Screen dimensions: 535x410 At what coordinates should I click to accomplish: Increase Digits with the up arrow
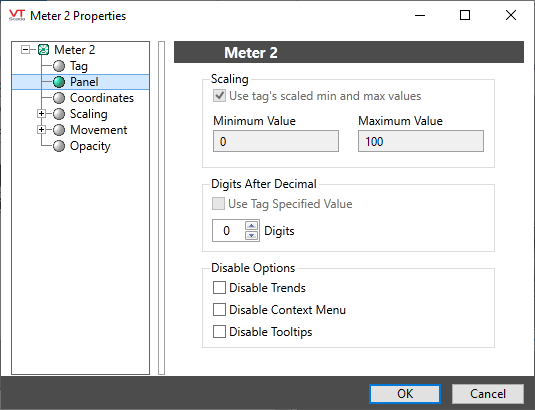(252, 226)
